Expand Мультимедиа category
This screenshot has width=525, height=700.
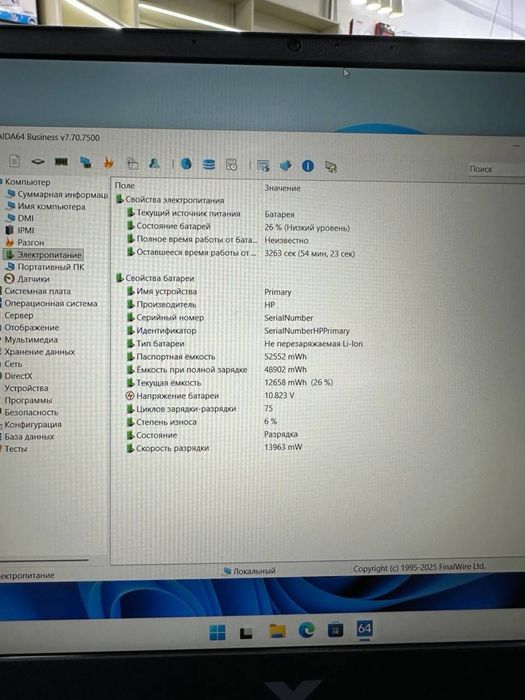(31, 339)
